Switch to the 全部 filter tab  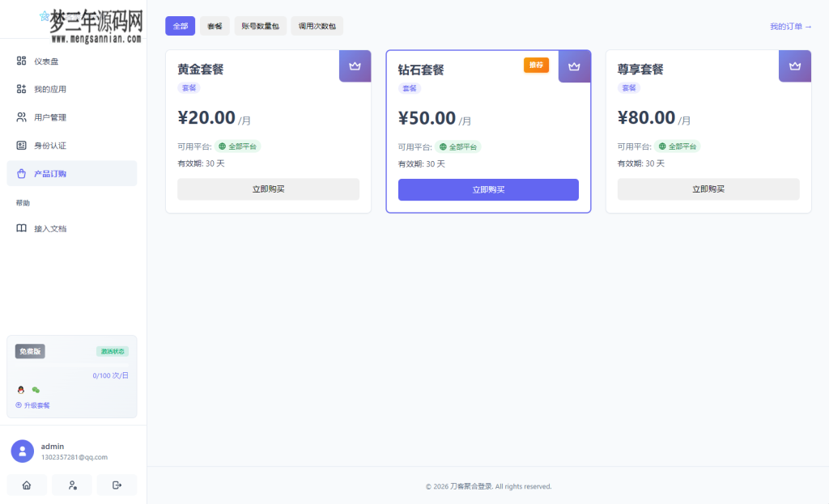[180, 26]
